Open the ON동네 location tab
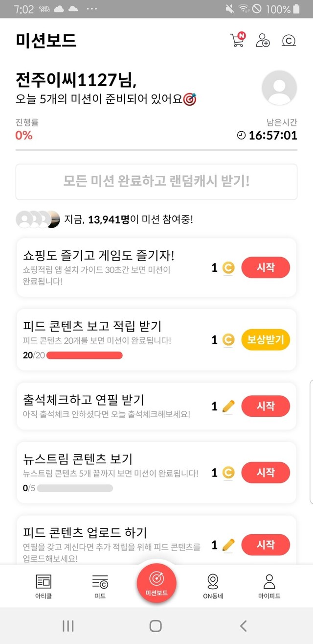 click(x=213, y=586)
